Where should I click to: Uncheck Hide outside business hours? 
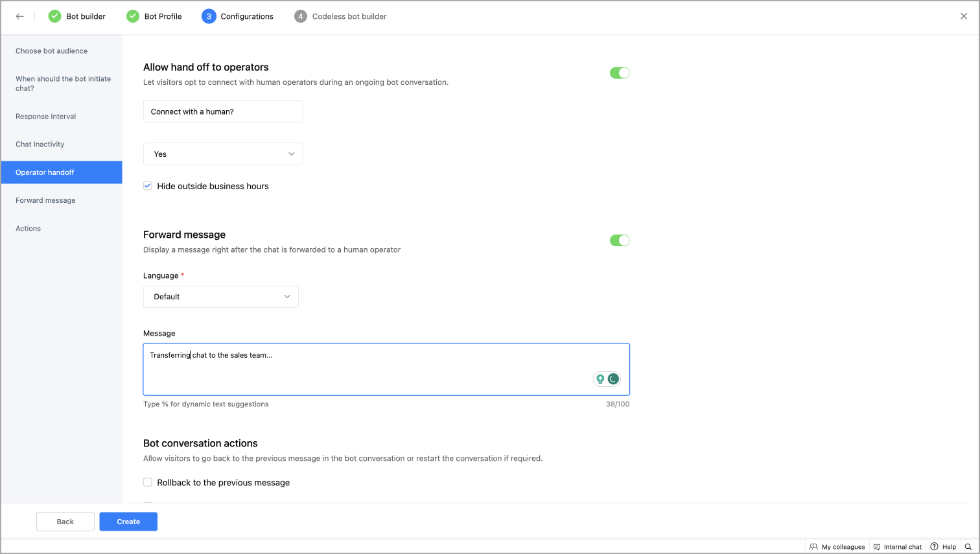point(148,186)
